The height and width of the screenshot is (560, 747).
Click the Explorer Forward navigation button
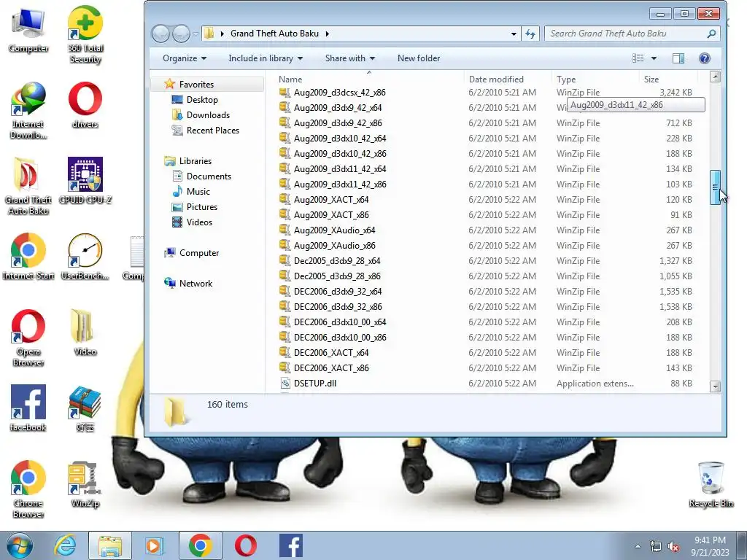point(181,34)
